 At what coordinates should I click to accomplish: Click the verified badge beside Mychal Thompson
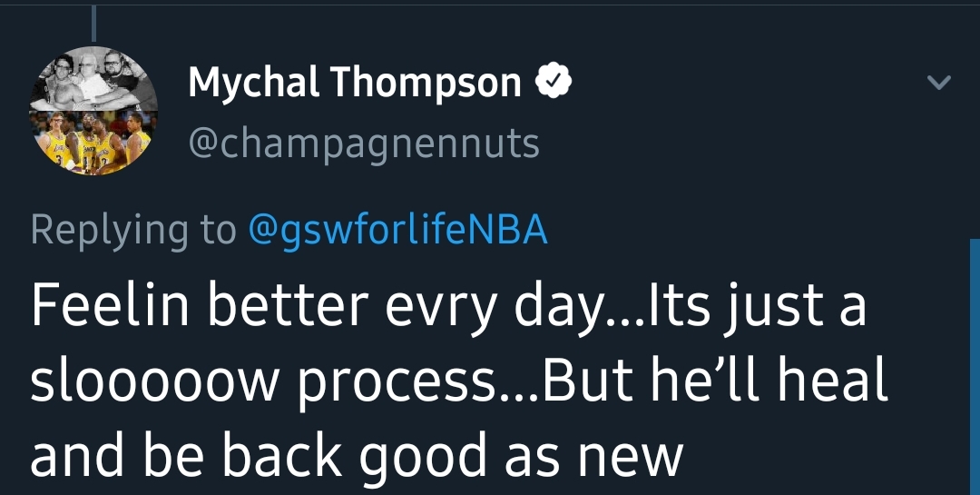click(554, 84)
